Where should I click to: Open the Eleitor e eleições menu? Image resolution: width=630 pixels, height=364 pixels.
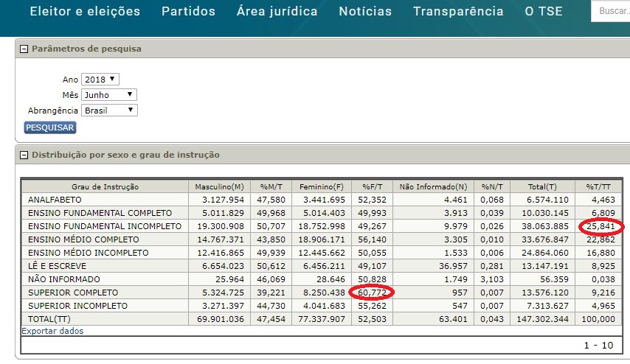pos(84,12)
